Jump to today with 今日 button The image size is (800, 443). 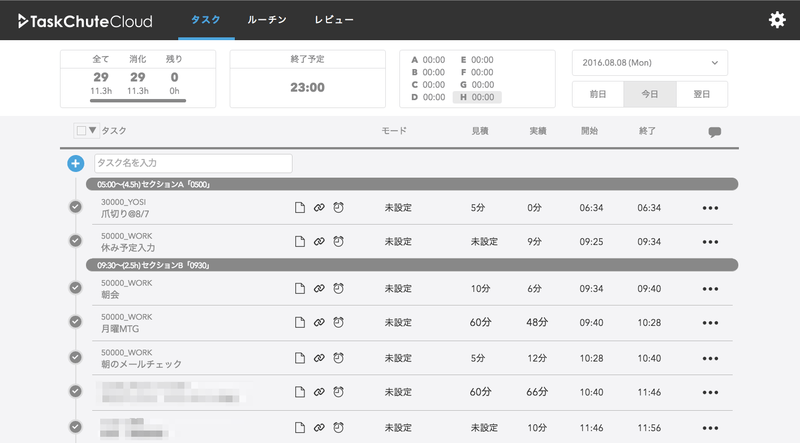coord(649,94)
